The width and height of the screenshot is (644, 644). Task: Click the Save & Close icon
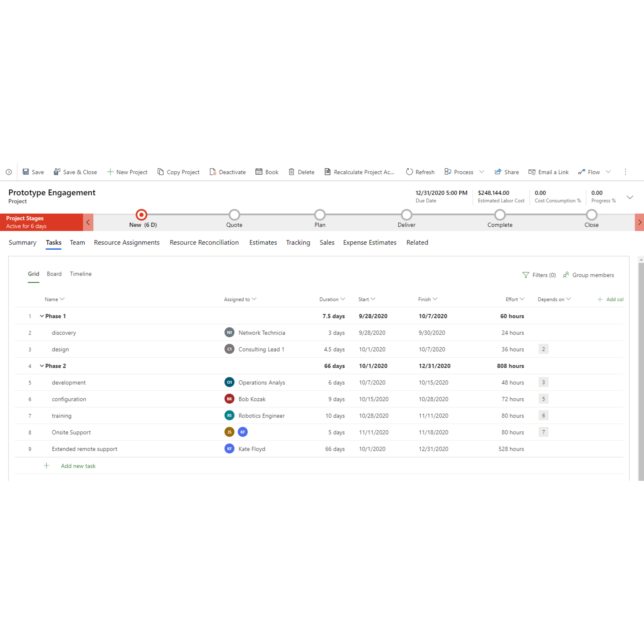[x=57, y=172]
